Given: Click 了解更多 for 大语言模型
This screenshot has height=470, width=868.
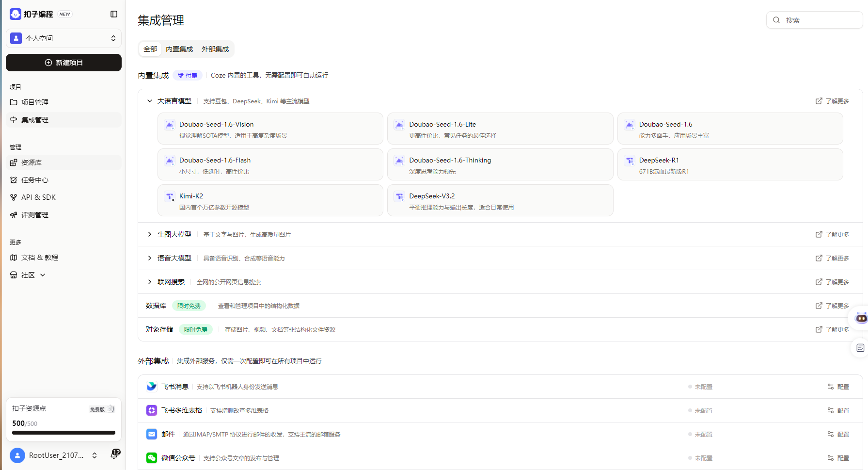Looking at the screenshot, I should coord(832,101).
